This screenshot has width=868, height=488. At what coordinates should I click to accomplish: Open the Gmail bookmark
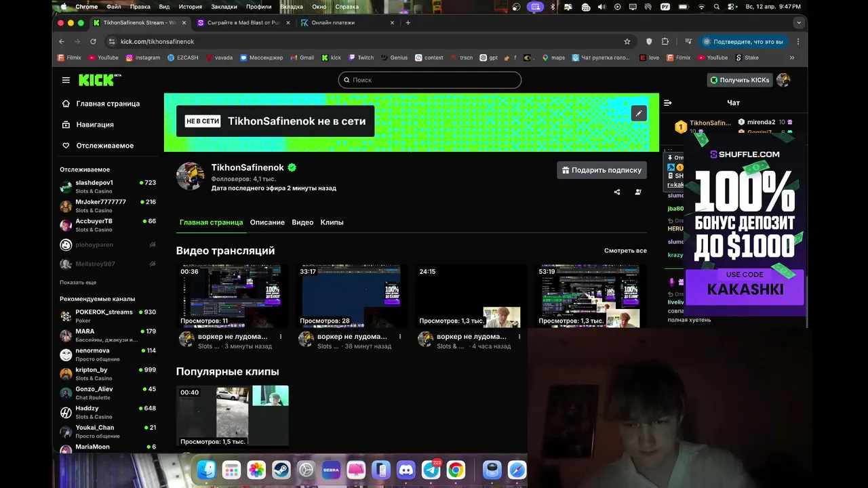302,58
